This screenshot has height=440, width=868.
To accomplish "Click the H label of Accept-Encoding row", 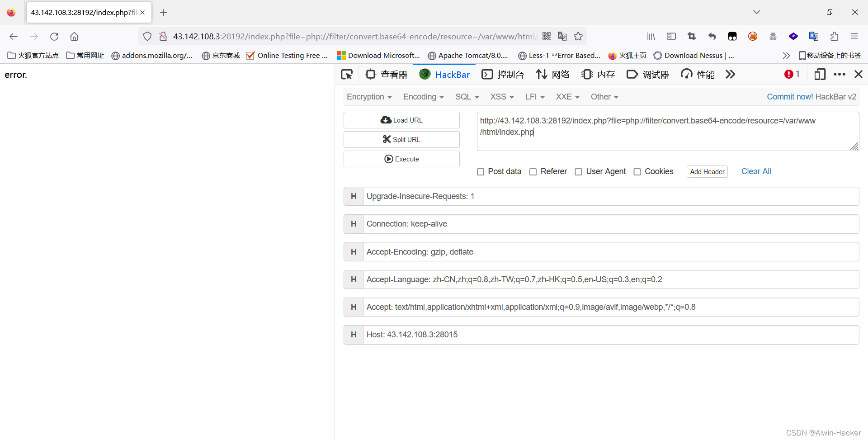I will click(354, 252).
